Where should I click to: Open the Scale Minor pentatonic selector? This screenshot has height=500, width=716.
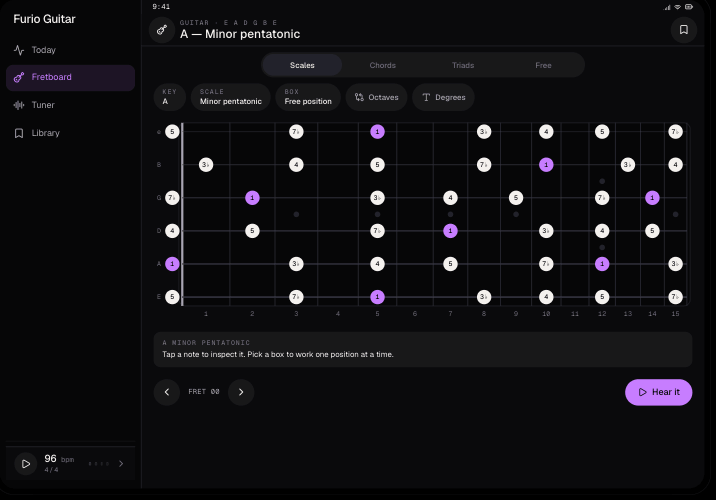231,97
